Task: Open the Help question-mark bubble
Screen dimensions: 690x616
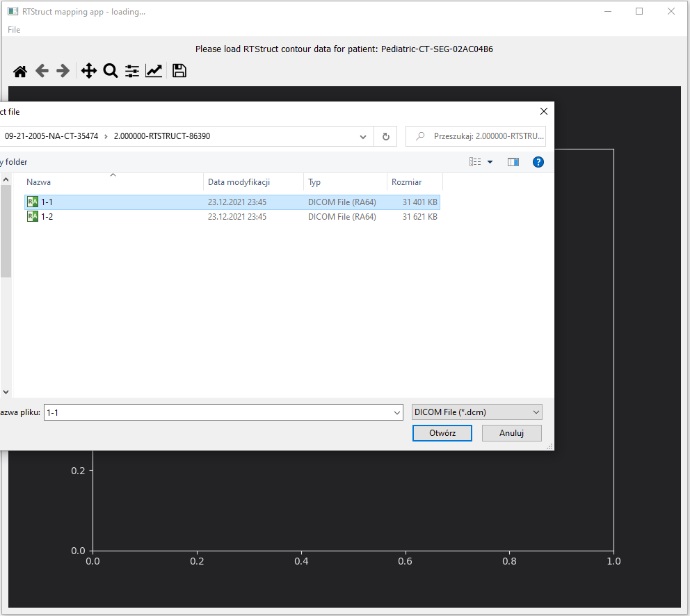Action: tap(538, 161)
